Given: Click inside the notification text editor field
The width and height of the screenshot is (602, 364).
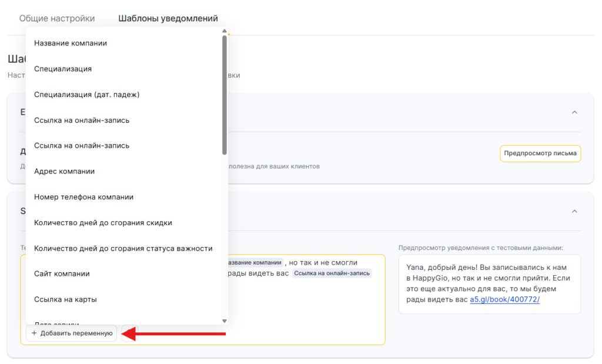Looking at the screenshot, I should point(306,306).
